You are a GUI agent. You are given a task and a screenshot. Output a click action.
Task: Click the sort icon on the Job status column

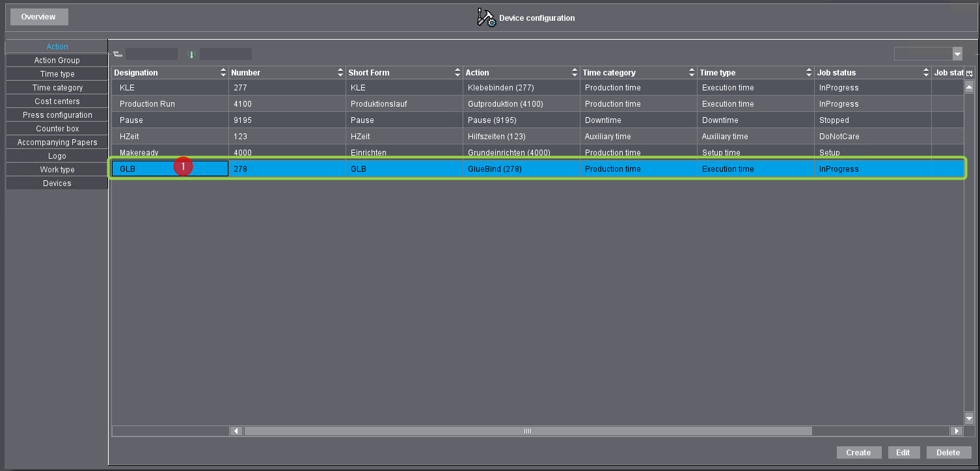tap(926, 72)
